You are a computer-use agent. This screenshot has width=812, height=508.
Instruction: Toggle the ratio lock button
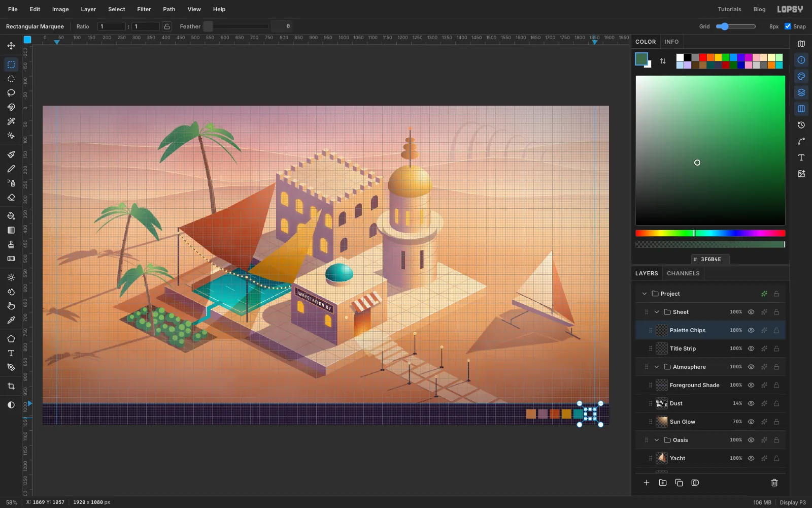coord(167,26)
